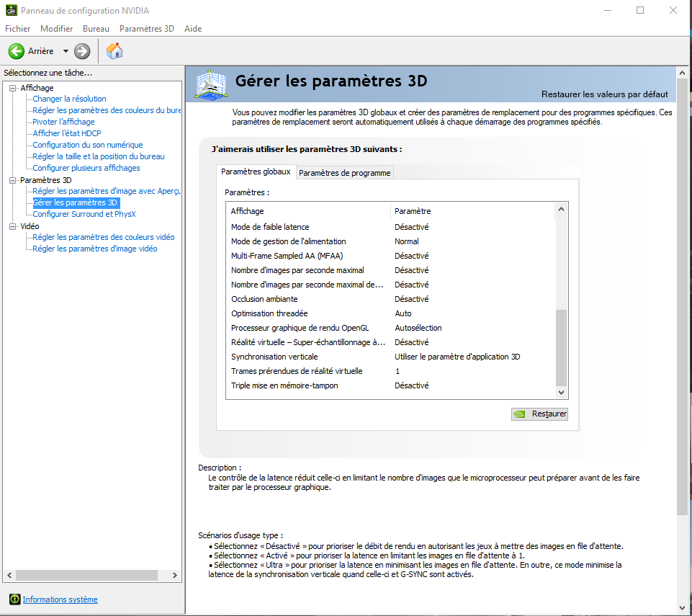Click the settings list vertical scrollbar thumb

(x=562, y=347)
